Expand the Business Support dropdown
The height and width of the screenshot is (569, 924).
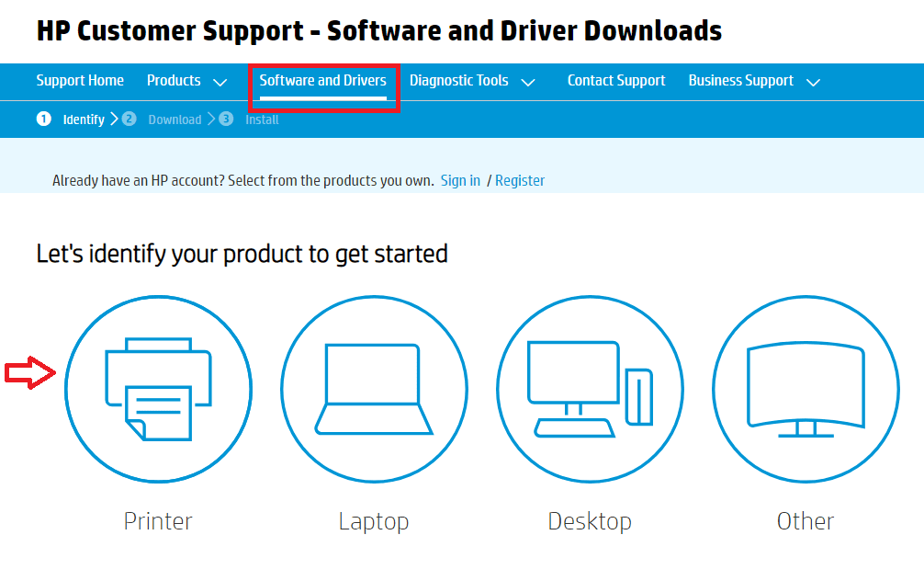coord(753,81)
